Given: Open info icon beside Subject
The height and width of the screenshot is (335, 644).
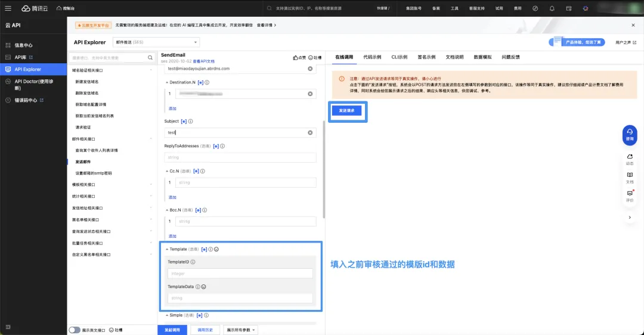Looking at the screenshot, I should tap(191, 122).
